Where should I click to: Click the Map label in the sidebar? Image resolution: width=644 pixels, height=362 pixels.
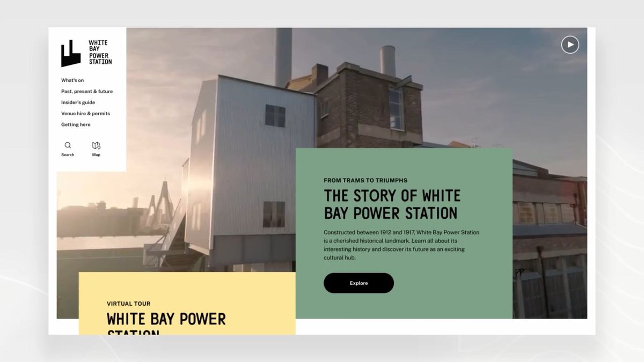96,154
